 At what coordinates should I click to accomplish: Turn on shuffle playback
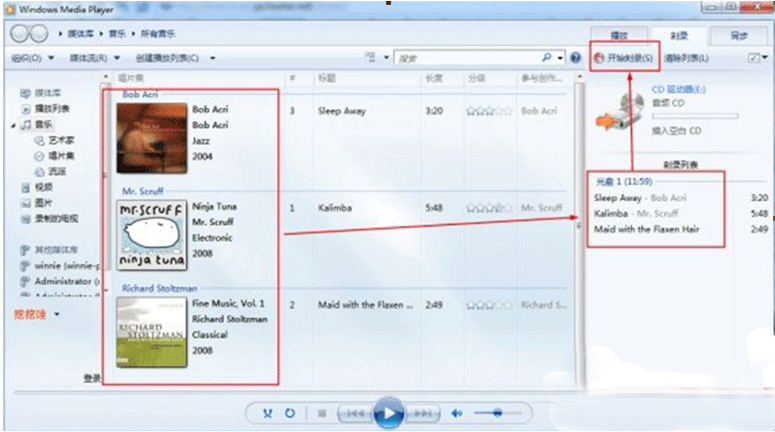[x=267, y=413]
